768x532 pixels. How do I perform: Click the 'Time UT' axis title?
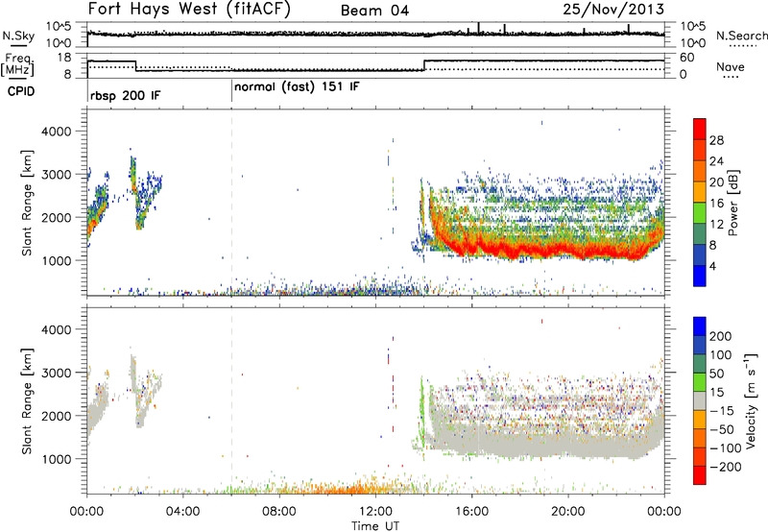[375, 526]
